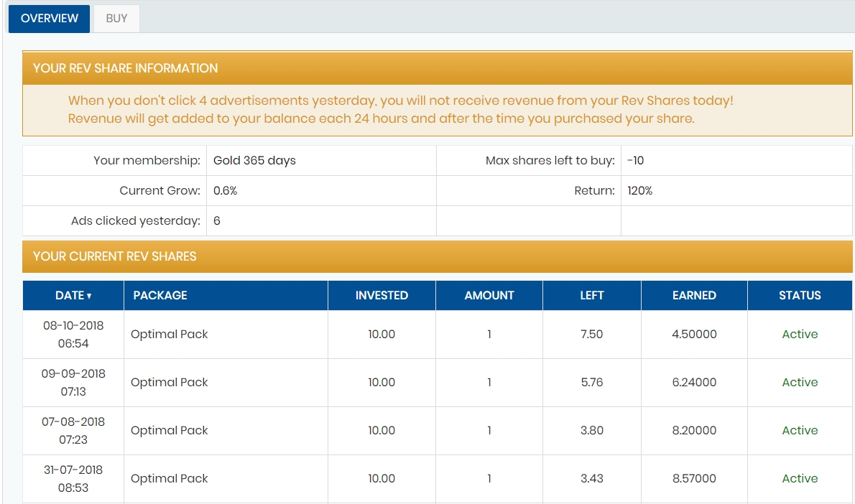This screenshot has width=855, height=504.
Task: Click the INVESTED column header
Action: (x=382, y=295)
